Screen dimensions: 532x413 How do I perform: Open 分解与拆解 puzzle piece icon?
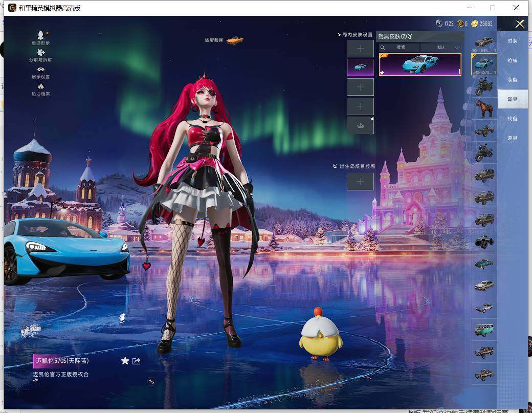coord(41,52)
